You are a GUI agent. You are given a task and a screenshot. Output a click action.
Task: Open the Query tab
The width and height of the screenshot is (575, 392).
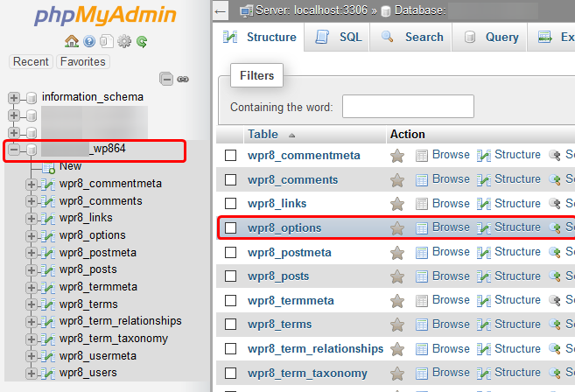[x=490, y=37]
